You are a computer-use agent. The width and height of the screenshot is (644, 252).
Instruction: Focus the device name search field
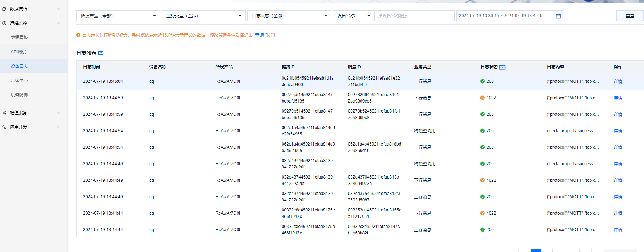[x=414, y=16]
